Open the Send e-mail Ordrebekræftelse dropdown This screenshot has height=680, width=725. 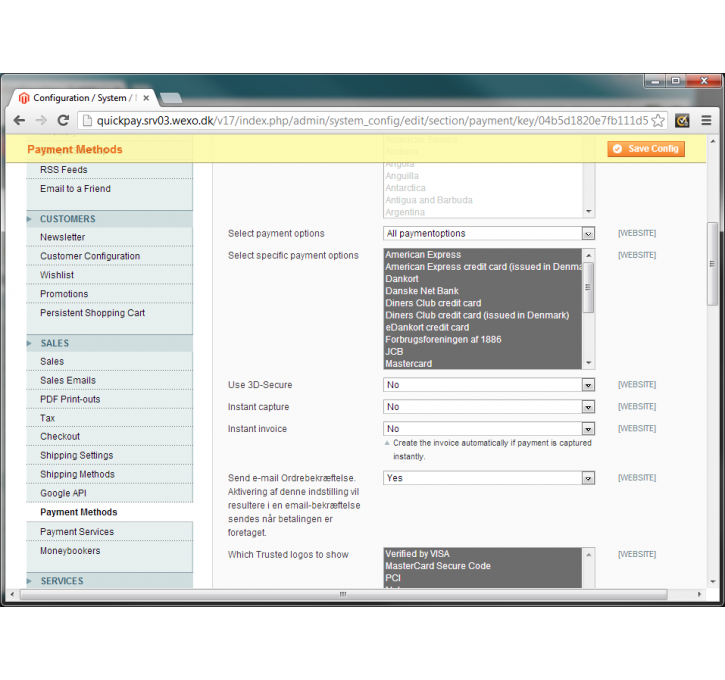[489, 478]
